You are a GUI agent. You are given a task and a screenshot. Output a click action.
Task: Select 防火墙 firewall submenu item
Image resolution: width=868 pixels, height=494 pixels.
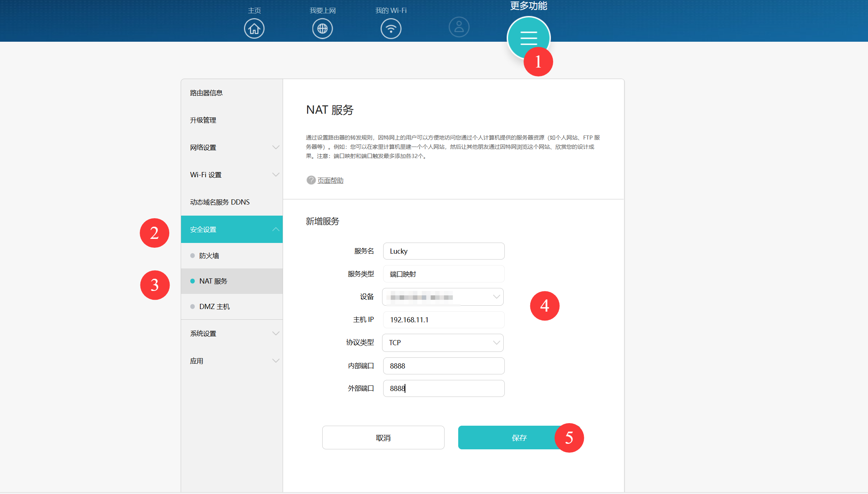(x=209, y=255)
